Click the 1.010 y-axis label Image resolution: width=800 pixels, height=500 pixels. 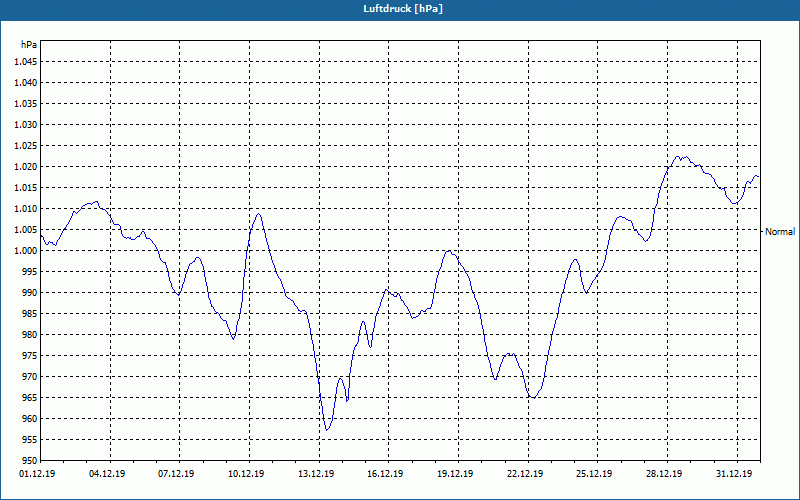25,209
